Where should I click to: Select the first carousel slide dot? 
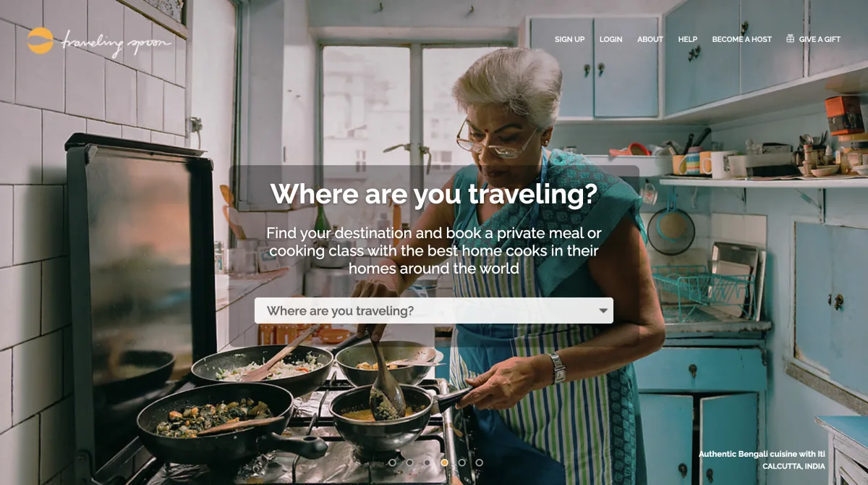point(392,463)
